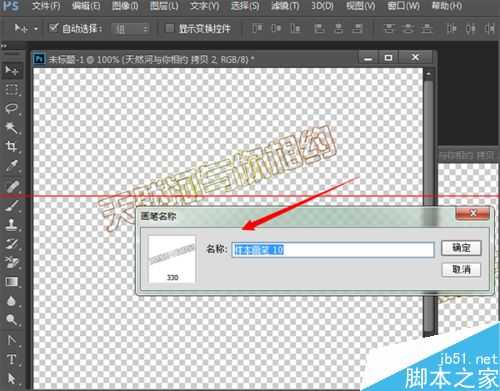500x391 pixels.
Task: Open the 文件(F) menu
Action: (46, 6)
